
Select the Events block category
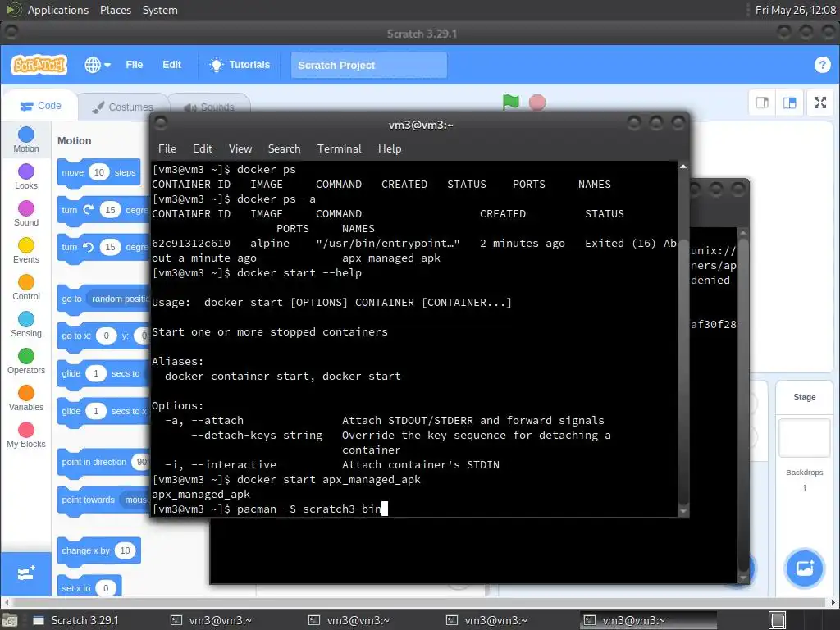point(25,251)
